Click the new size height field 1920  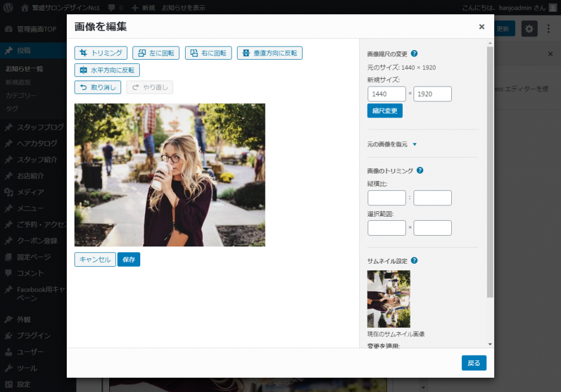(432, 94)
